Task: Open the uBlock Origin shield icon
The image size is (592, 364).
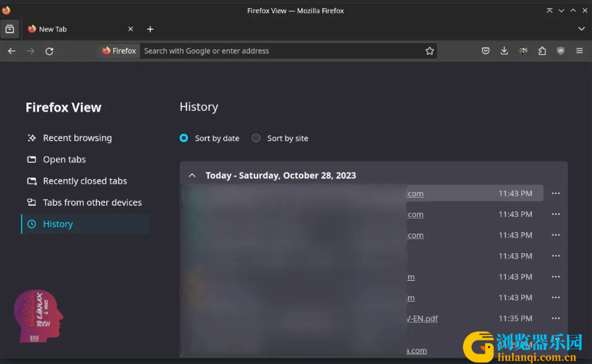Action: [x=561, y=51]
